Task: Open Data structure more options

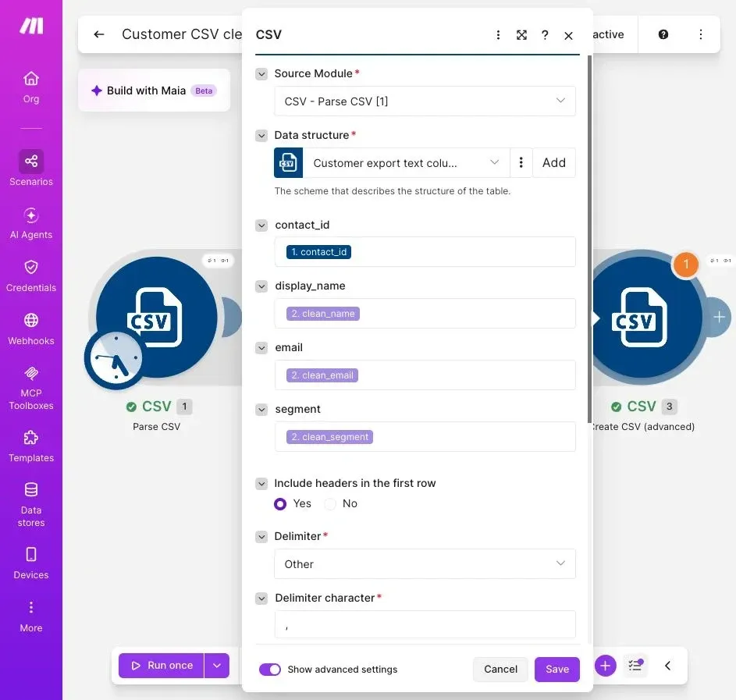Action: pyautogui.click(x=521, y=163)
